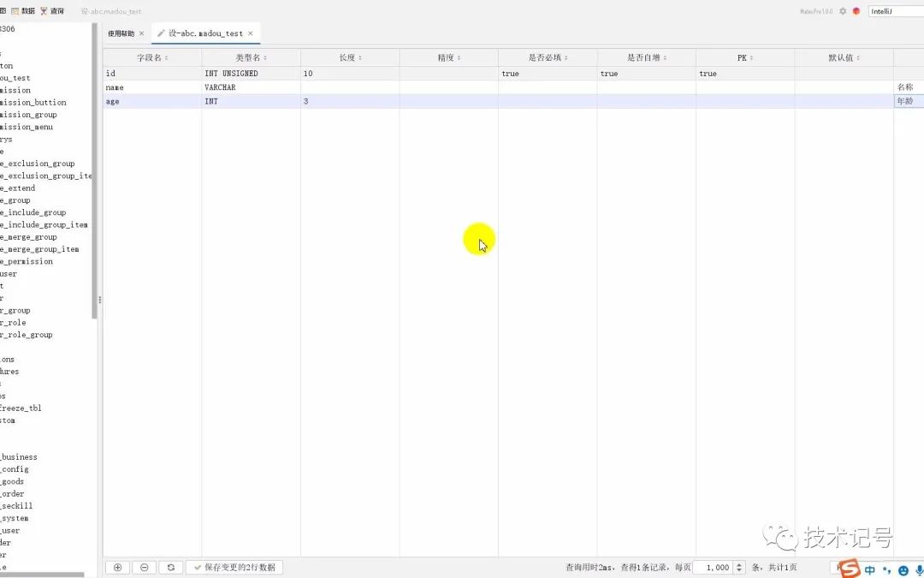Close the 设-abc.madou_test tab
924x578 pixels.
click(x=251, y=33)
